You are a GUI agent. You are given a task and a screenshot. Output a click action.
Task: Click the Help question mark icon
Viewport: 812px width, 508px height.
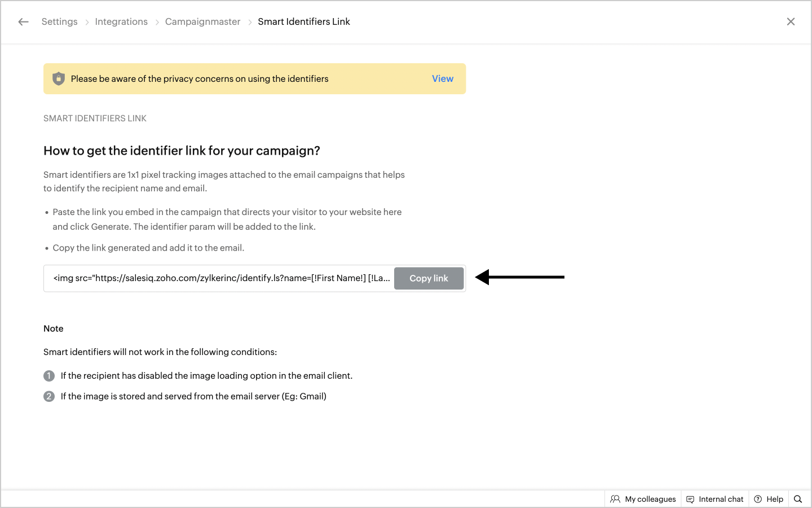[x=758, y=499]
